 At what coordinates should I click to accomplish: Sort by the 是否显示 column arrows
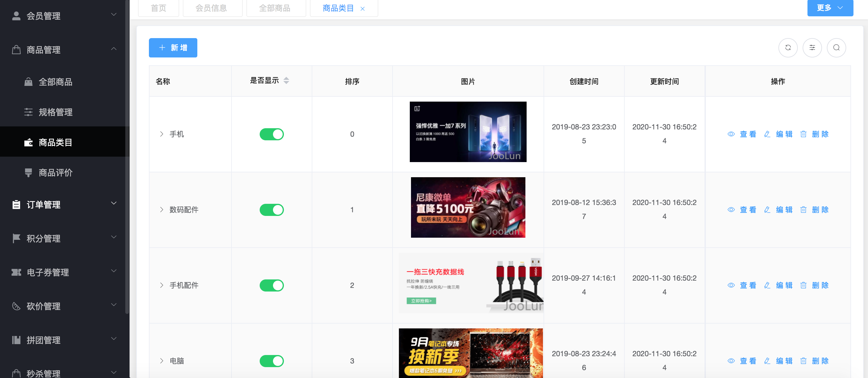(286, 80)
